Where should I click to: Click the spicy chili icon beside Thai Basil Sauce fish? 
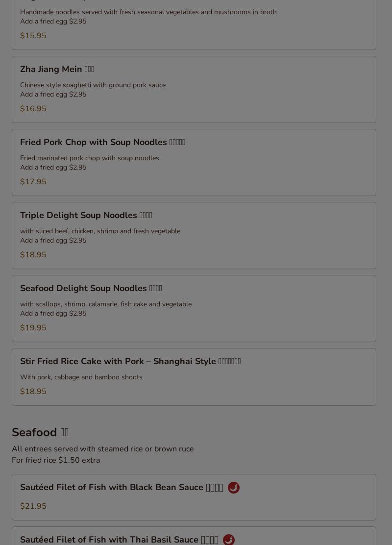pyautogui.click(x=229, y=540)
